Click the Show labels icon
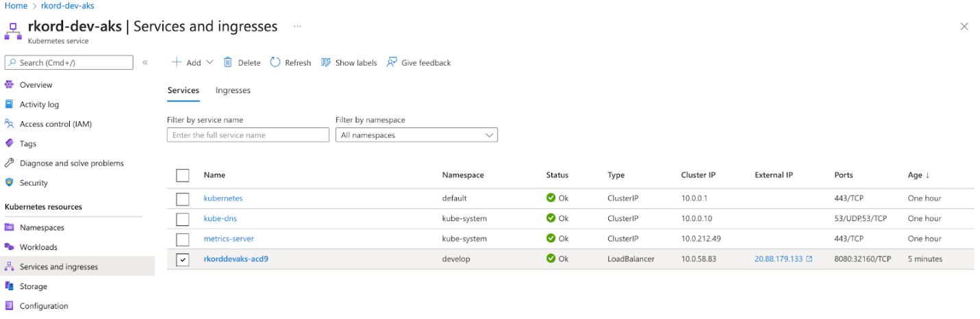Image resolution: width=980 pixels, height=319 pixels. coord(326,62)
